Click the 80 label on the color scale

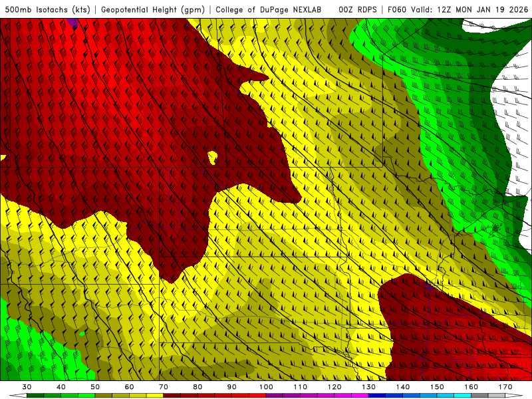[198, 387]
